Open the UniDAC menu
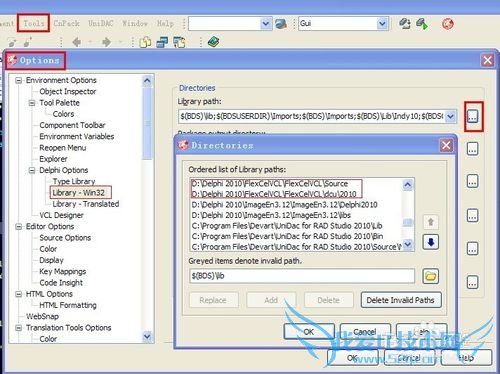Screen dimensions: 500x374 tap(101, 23)
